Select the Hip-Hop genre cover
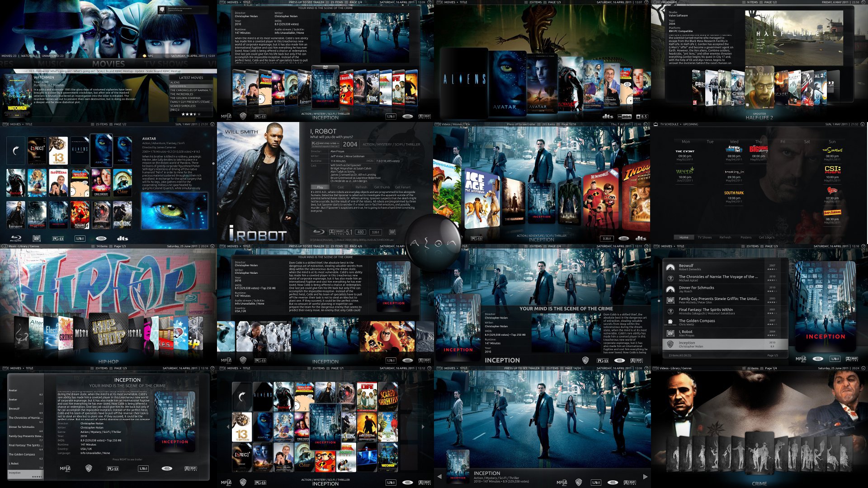The height and width of the screenshot is (488, 868). [x=108, y=332]
